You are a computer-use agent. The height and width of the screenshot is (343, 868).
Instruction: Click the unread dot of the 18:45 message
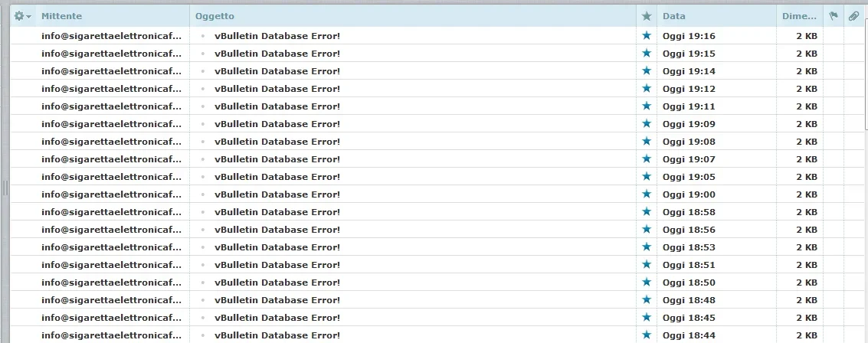203,318
